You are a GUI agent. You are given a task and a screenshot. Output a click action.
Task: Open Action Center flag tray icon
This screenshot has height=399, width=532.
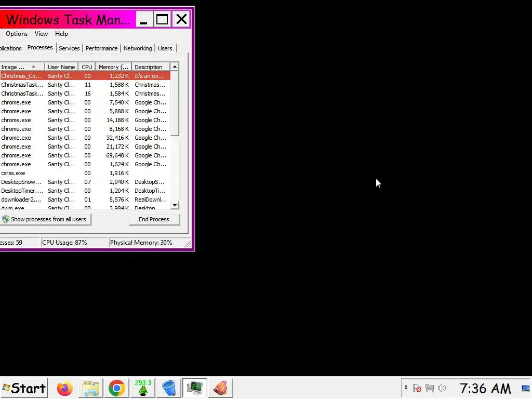(x=417, y=388)
